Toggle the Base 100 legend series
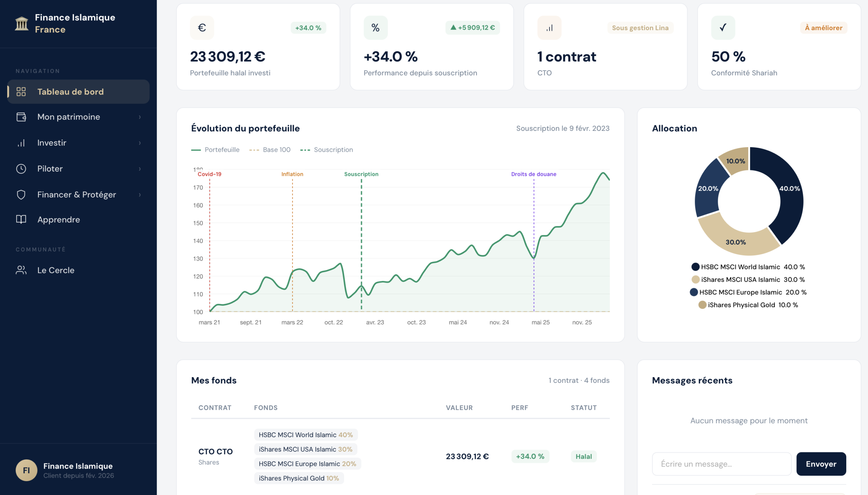 point(270,150)
